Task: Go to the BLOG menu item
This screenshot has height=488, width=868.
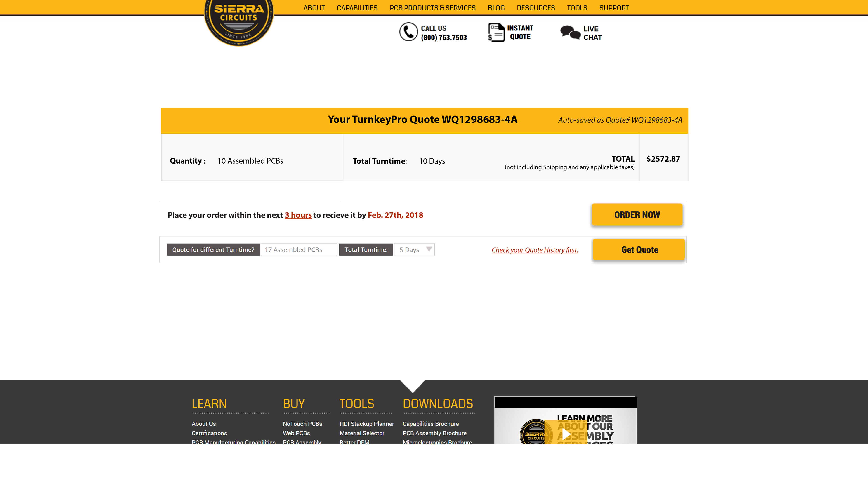Action: 496,8
